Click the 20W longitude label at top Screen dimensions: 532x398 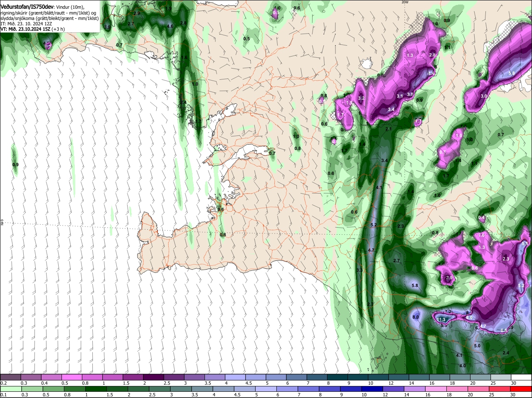(x=405, y=2)
